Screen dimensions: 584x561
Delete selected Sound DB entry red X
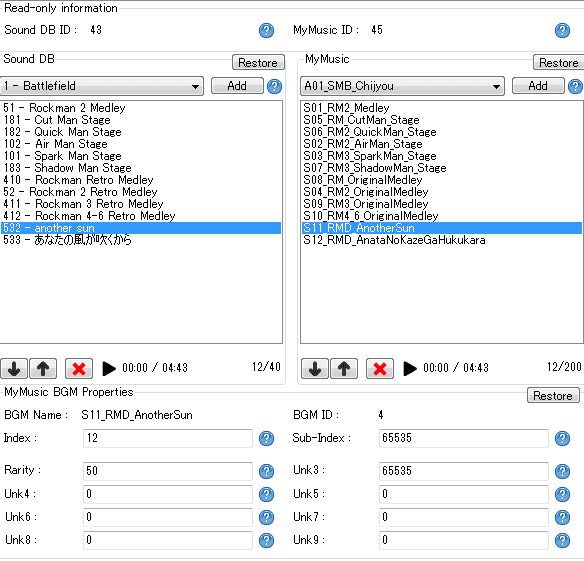click(x=79, y=368)
